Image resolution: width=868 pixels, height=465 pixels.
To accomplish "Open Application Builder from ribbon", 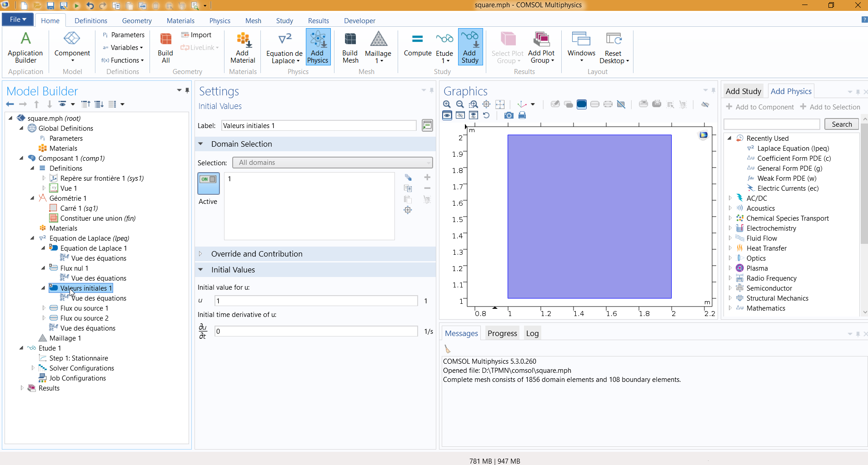I will (25, 48).
